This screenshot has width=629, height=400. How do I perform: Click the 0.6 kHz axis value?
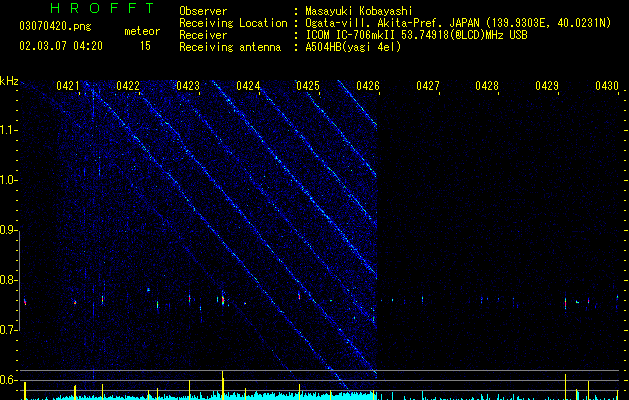(8, 380)
